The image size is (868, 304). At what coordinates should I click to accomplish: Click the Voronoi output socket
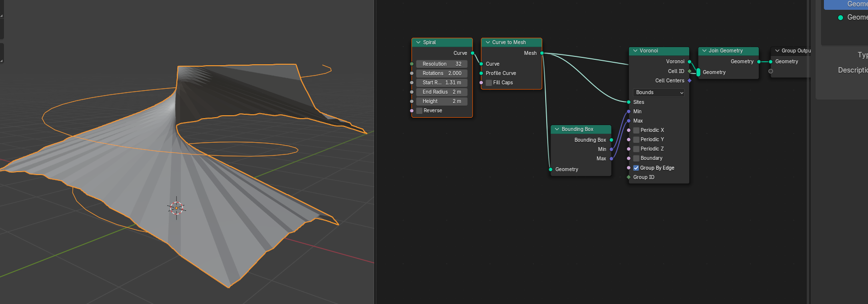tap(690, 62)
